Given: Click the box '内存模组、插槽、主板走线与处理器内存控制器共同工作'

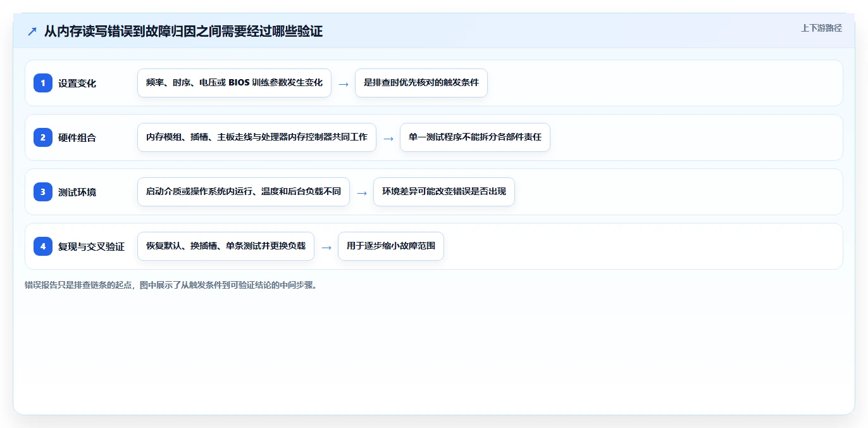Looking at the screenshot, I should [257, 137].
